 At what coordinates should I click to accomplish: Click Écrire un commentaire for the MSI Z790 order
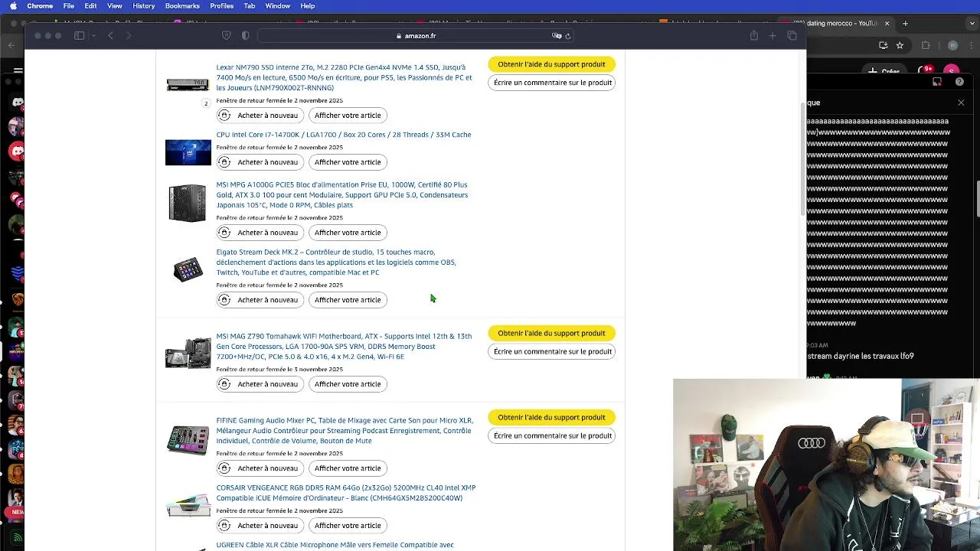551,351
